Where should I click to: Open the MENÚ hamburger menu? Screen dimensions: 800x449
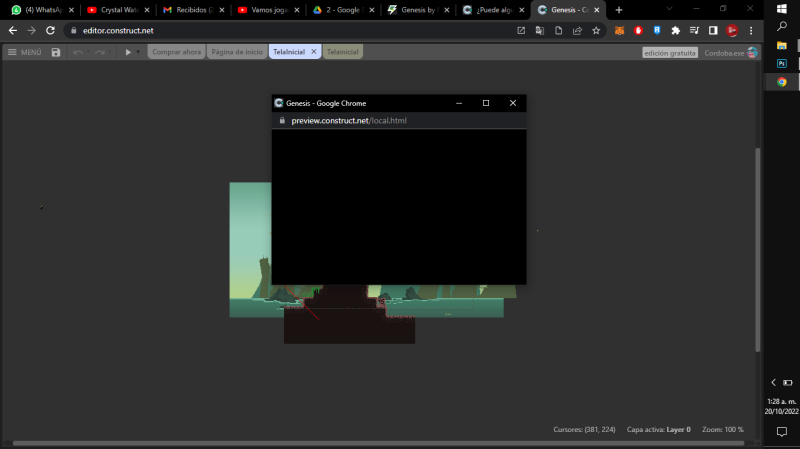(x=24, y=52)
